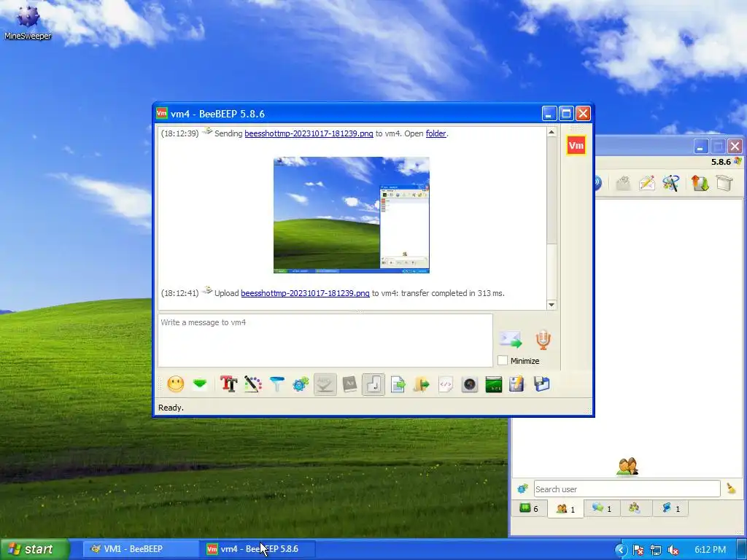Send a folder using folder arrow icon

pyautogui.click(x=422, y=384)
